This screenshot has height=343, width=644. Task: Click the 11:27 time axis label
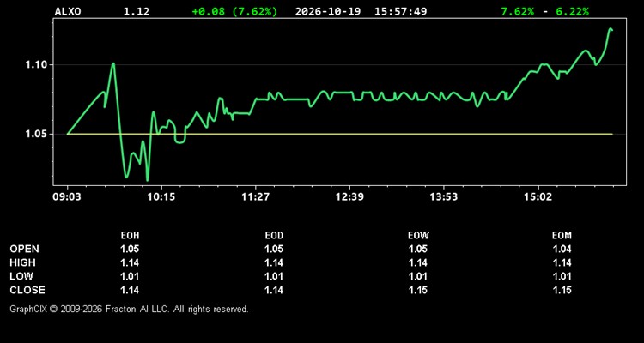[x=255, y=197]
